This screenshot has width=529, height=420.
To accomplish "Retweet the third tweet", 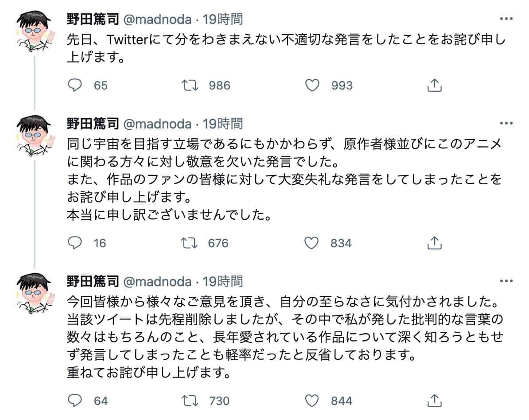I will tap(191, 401).
